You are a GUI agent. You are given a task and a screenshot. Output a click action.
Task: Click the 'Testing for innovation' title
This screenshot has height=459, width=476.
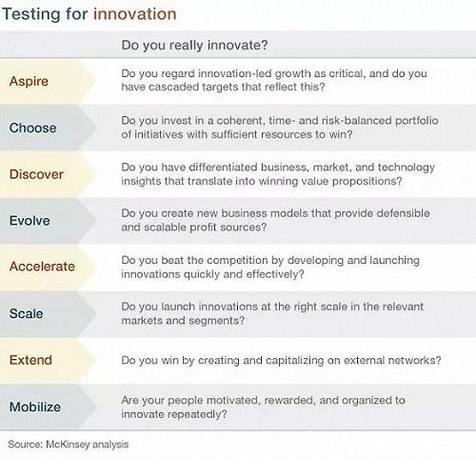pos(89,14)
